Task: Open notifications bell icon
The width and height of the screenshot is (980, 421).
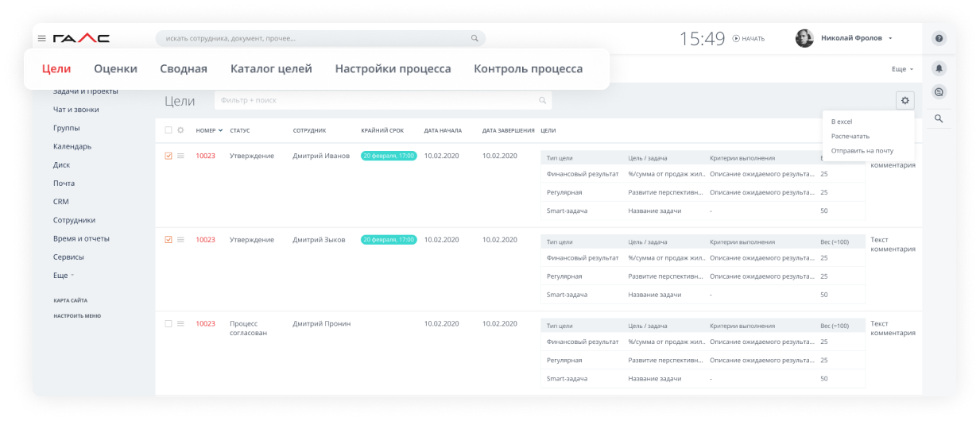Action: coord(939,68)
